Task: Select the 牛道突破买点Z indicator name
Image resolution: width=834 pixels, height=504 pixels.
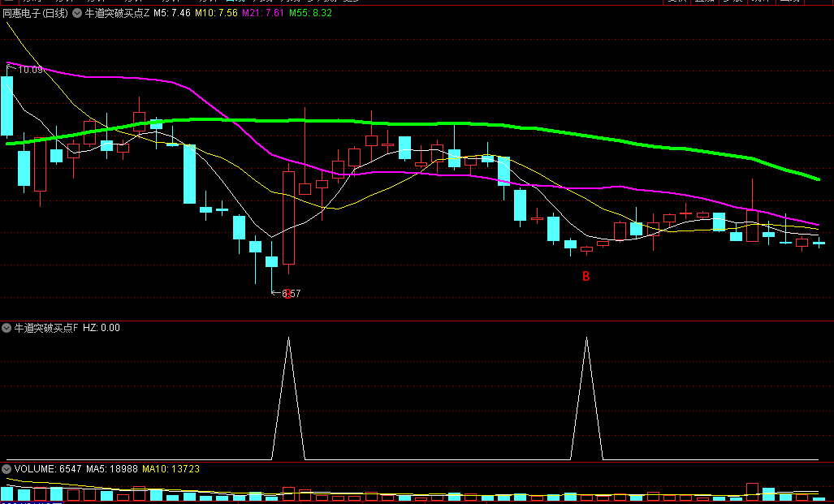Action: click(x=117, y=13)
